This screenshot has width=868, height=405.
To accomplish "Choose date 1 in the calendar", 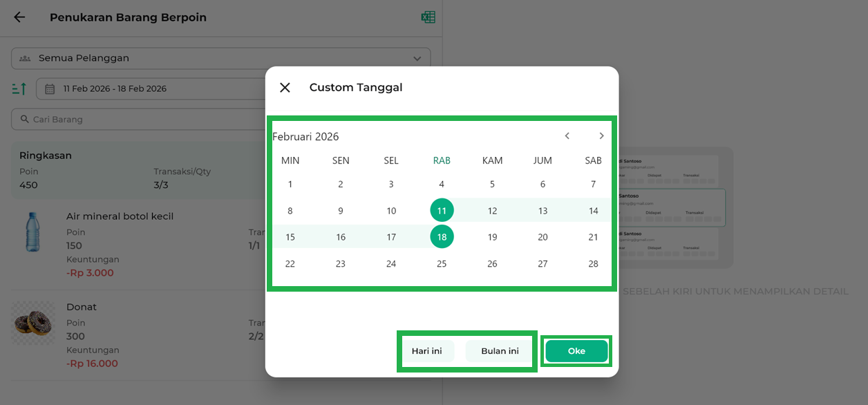I will click(290, 185).
